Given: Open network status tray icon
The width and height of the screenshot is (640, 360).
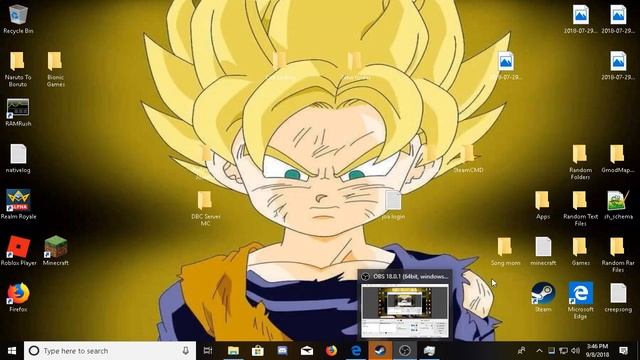Looking at the screenshot, I should click(x=563, y=351).
